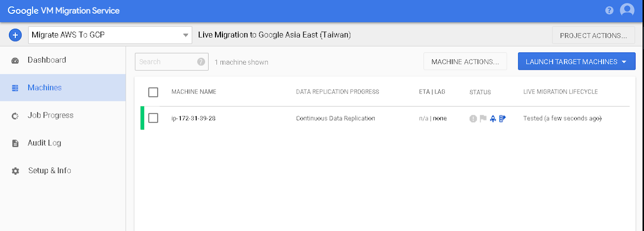Open the Audit Log page
This screenshot has width=644, height=231.
coord(44,143)
